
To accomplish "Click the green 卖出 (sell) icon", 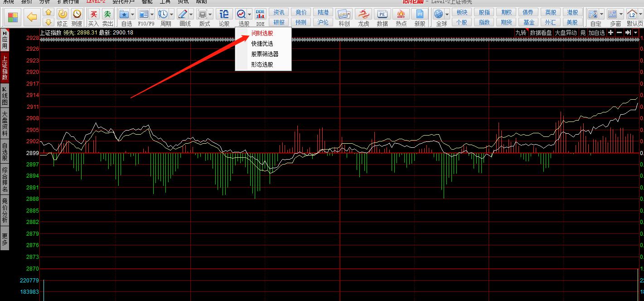I will pos(107,15).
